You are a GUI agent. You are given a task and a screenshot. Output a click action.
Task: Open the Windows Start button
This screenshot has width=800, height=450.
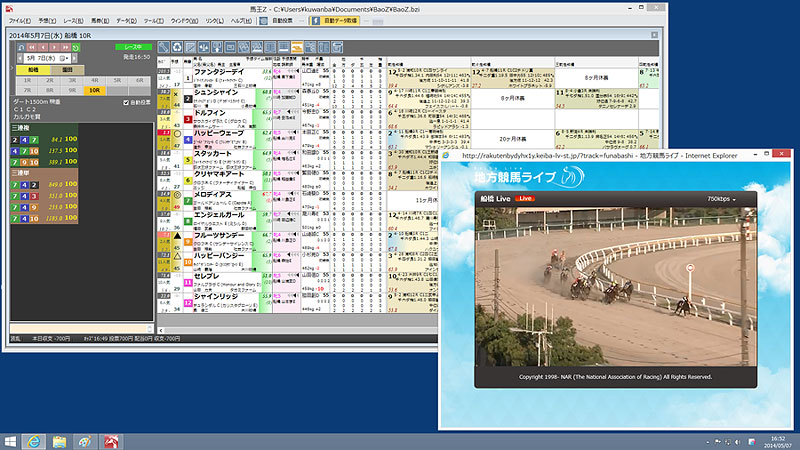pyautogui.click(x=10, y=441)
